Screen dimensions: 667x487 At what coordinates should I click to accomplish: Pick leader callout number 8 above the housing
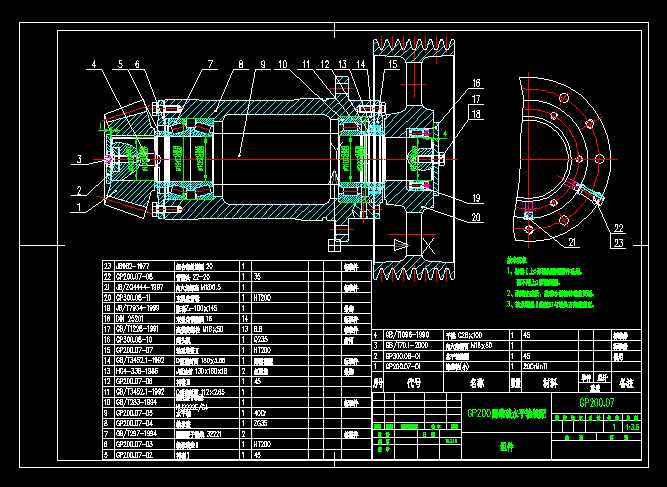241,64
